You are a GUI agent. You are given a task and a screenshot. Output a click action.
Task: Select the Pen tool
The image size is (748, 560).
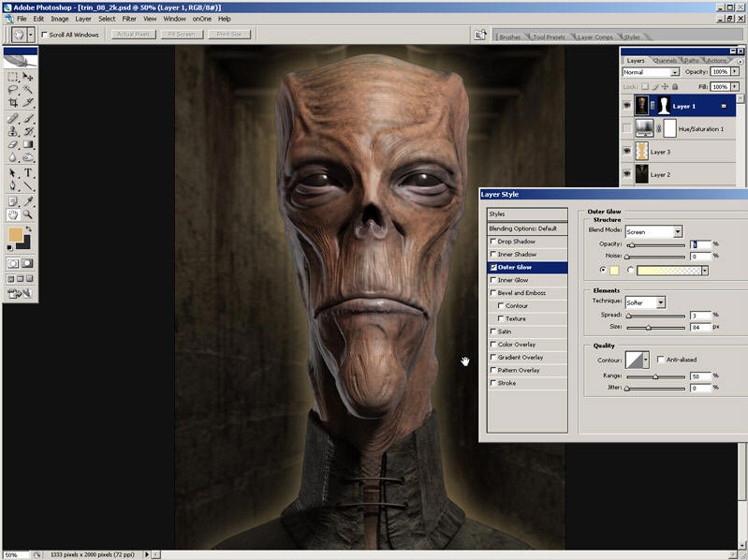13,186
